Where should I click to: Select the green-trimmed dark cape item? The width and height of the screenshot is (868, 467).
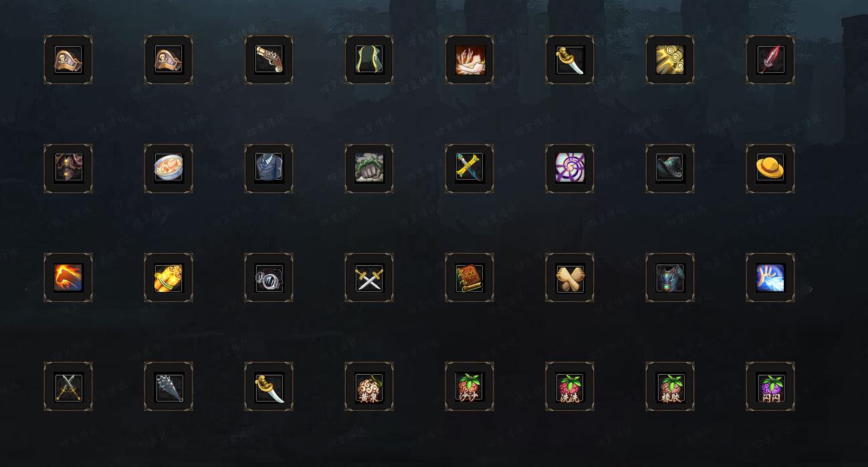369,59
